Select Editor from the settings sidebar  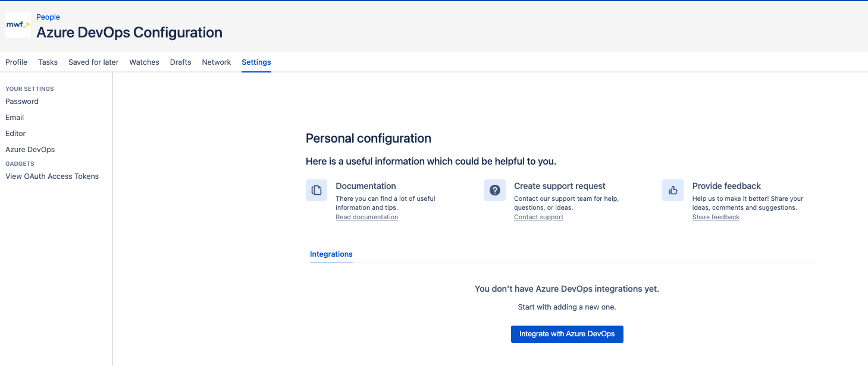(15, 133)
